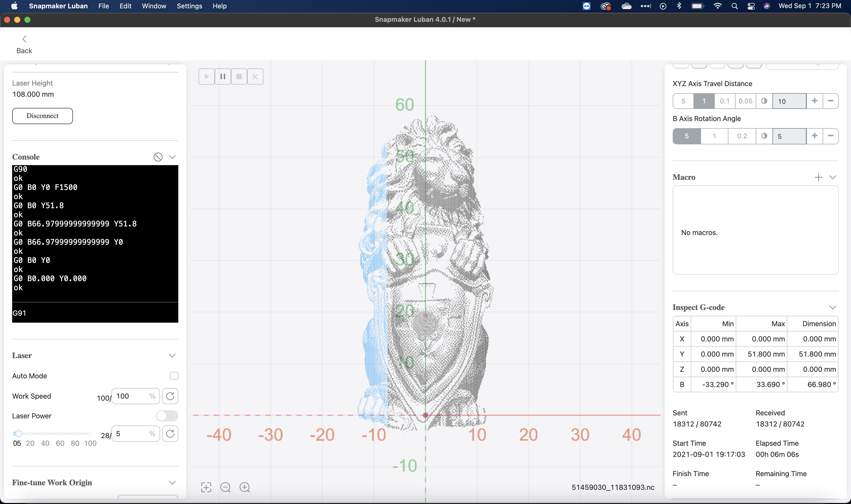
Task: Start running the G-code job
Action: click(206, 76)
